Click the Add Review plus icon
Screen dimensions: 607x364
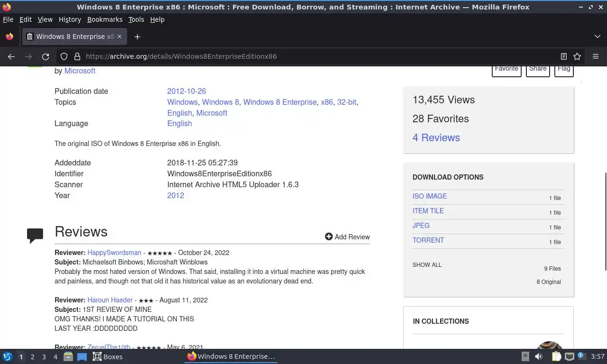tap(329, 237)
